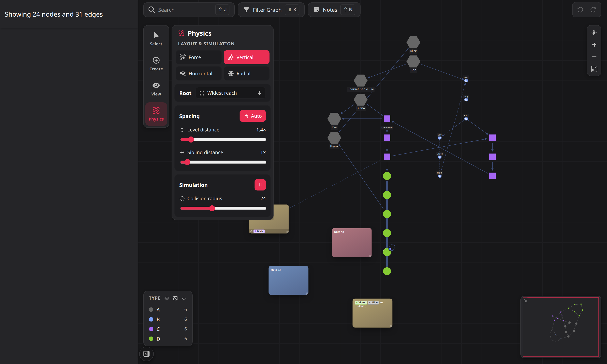Select the Select tool in sidebar

tap(156, 38)
